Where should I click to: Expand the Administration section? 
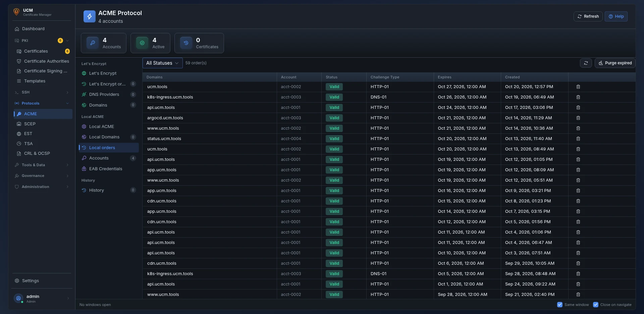point(42,187)
